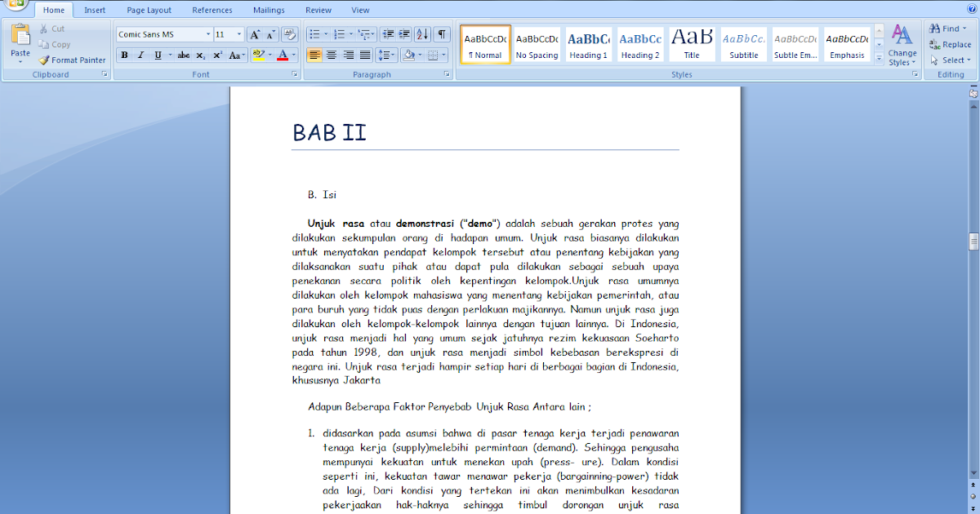Click the highlighter pen icon
The height and width of the screenshot is (514, 980).
coord(258,55)
